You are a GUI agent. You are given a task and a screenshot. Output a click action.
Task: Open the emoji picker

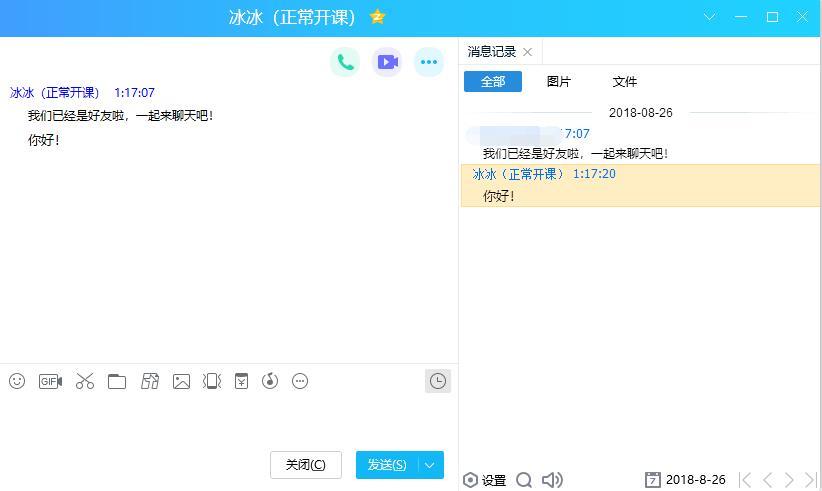(17, 381)
